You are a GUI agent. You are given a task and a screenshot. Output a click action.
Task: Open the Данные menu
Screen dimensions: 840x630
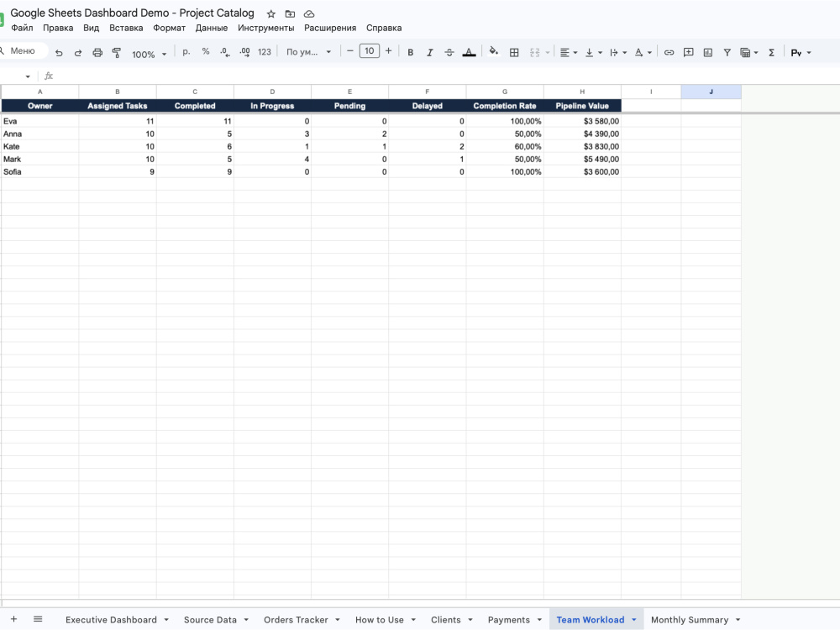pyautogui.click(x=212, y=28)
